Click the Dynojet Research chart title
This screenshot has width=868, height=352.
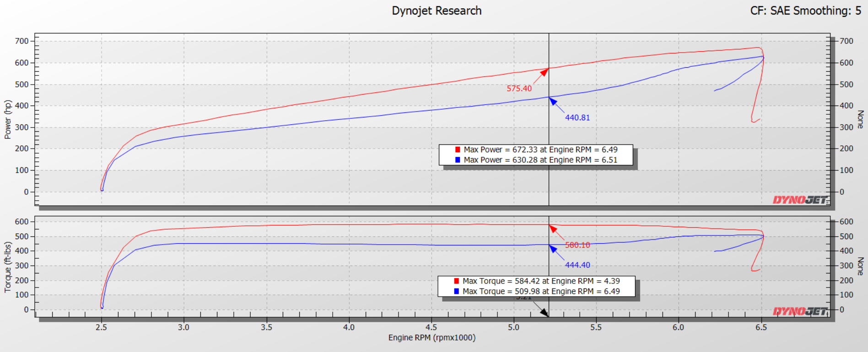(437, 11)
